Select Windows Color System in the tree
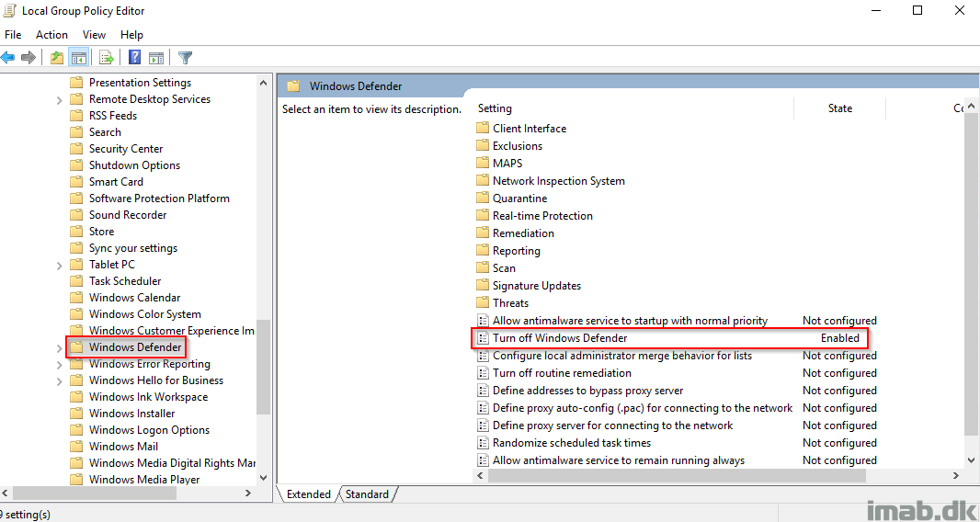Viewport: 980px width, 522px height. 145,314
